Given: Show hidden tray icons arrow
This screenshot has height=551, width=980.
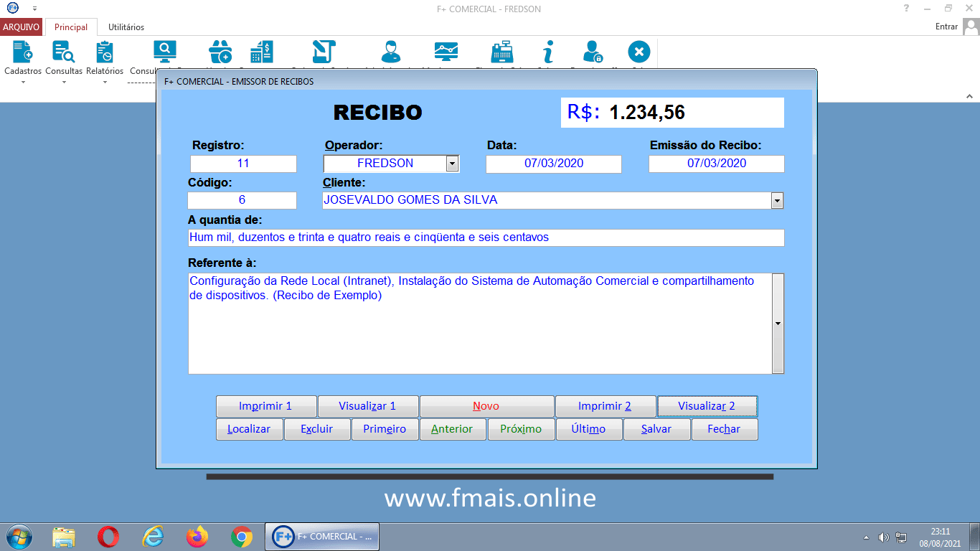Looking at the screenshot, I should [866, 537].
